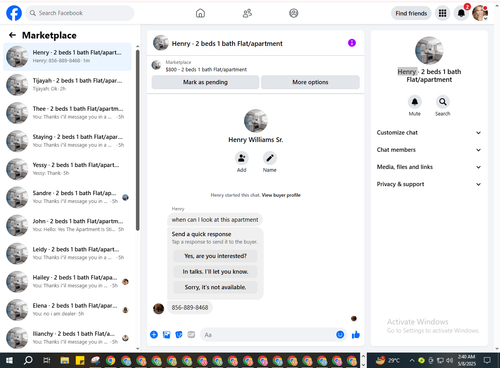Image resolution: width=500 pixels, height=368 pixels.
Task: Open the Friends icon in top nav
Action: click(x=247, y=13)
